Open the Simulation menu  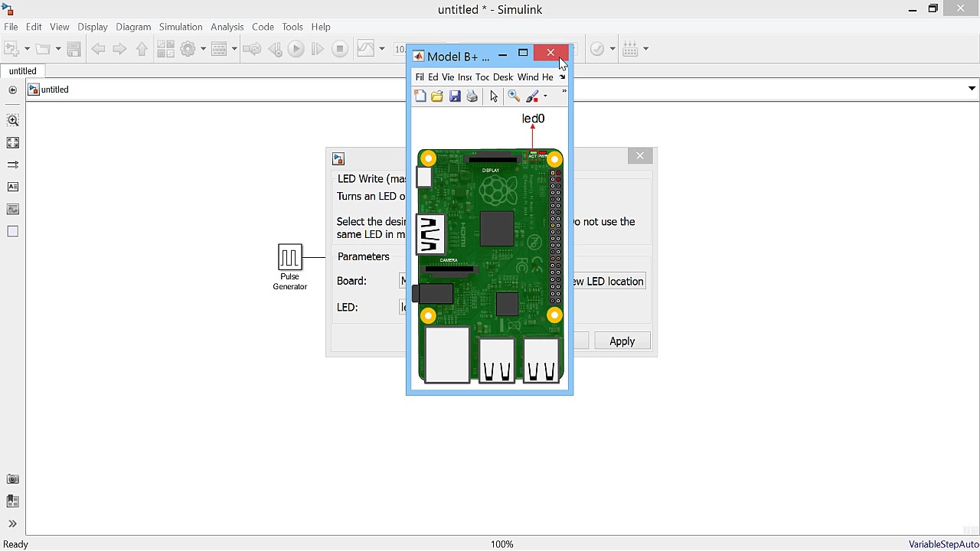point(181,27)
